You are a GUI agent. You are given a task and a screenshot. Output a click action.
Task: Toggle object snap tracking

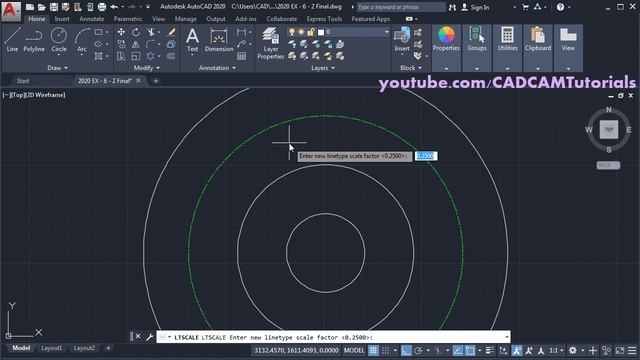pos(458,350)
